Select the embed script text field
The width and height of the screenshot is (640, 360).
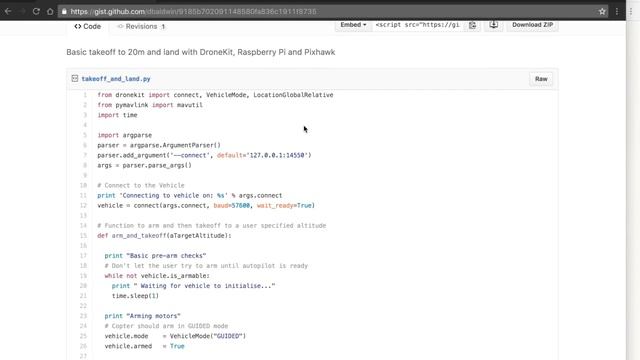click(418, 25)
